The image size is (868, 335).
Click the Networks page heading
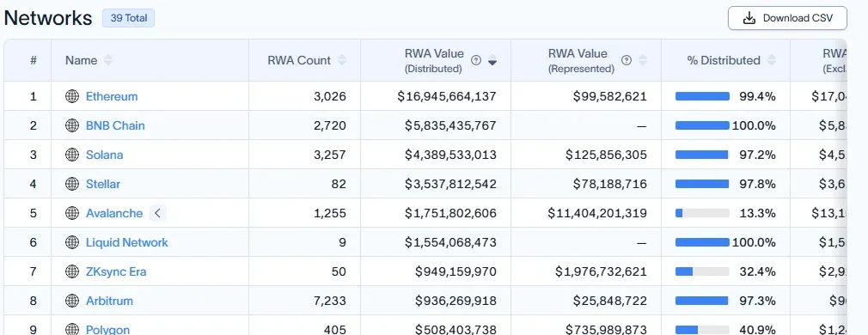click(x=48, y=18)
